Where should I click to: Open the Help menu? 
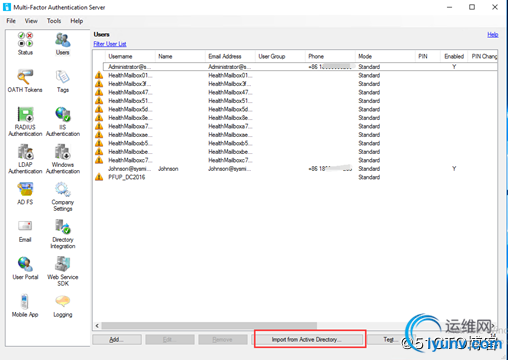(77, 21)
